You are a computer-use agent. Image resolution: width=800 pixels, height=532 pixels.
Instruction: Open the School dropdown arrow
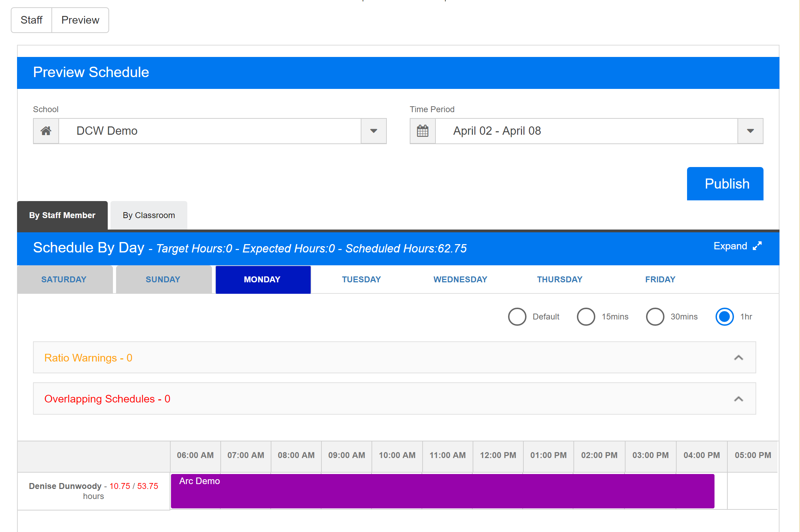(x=374, y=131)
